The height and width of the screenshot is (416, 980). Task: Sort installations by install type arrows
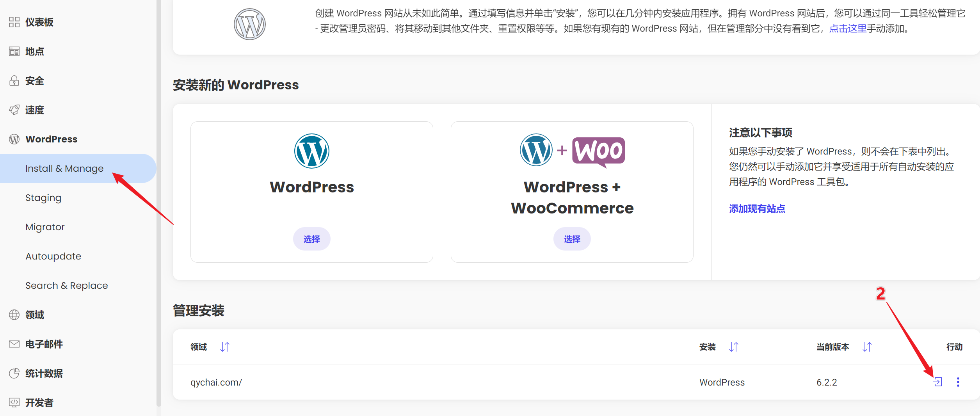tap(733, 347)
